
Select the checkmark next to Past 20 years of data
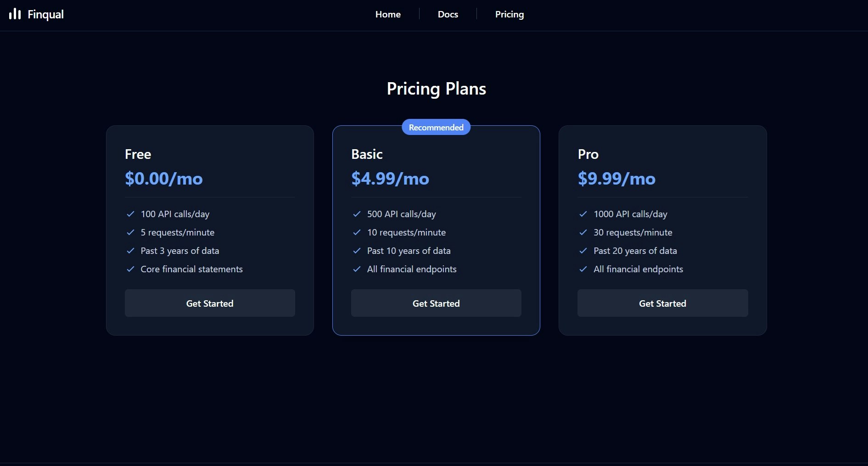pyautogui.click(x=583, y=251)
